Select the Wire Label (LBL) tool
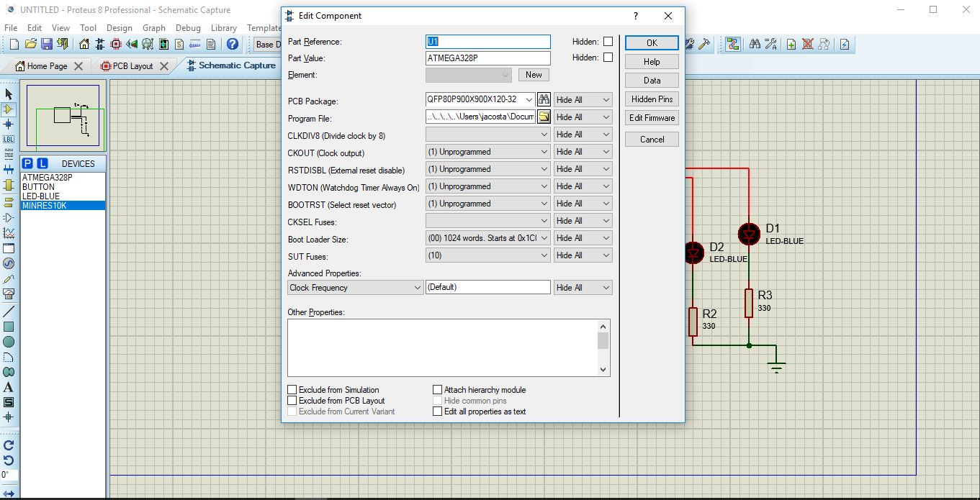980x500 pixels. pos(9,140)
